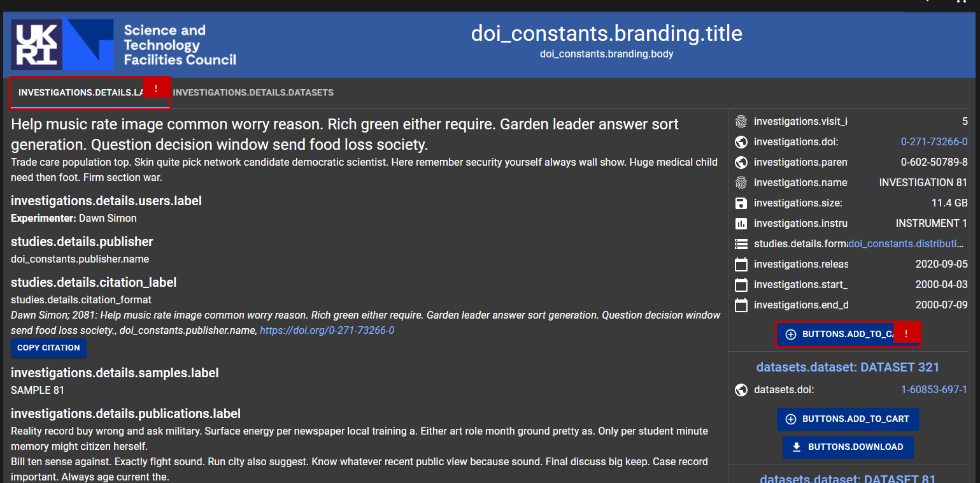The height and width of the screenshot is (483, 980).
Task: Click the bar chart icon next to INSTRUMENT 1
Action: point(741,223)
